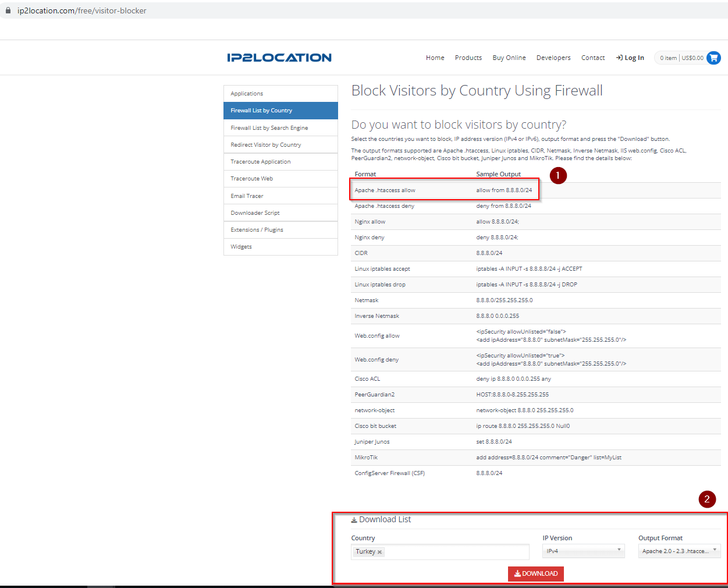Open Extensions / Plugins sidebar link
The image size is (728, 588).
coord(280,230)
